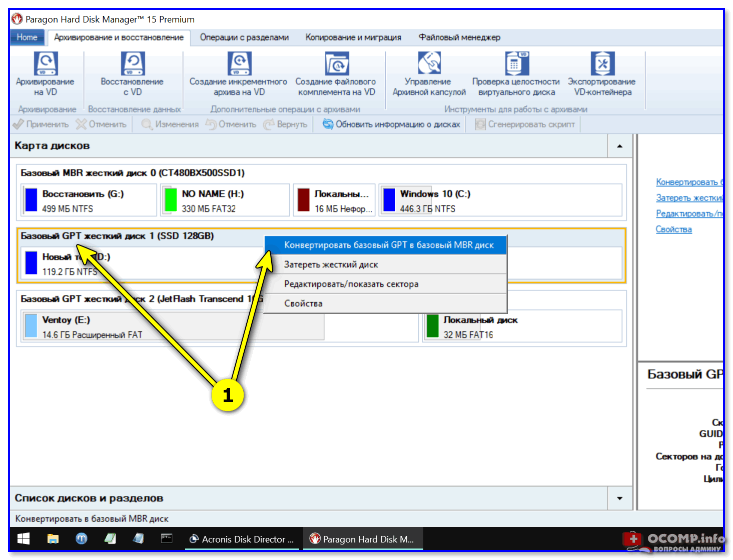Viewport: 733px width, 560px height.
Task: Collapse the Карта дисков panel
Action: [x=620, y=146]
